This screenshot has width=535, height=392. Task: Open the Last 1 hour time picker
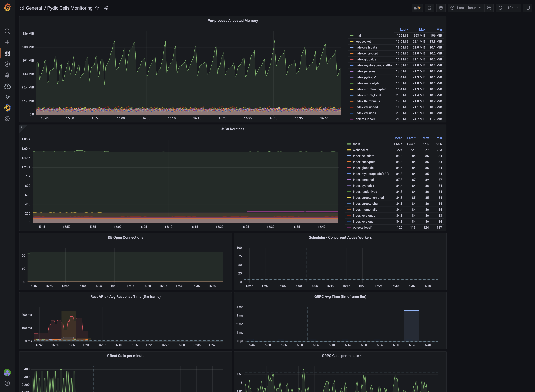point(466,8)
